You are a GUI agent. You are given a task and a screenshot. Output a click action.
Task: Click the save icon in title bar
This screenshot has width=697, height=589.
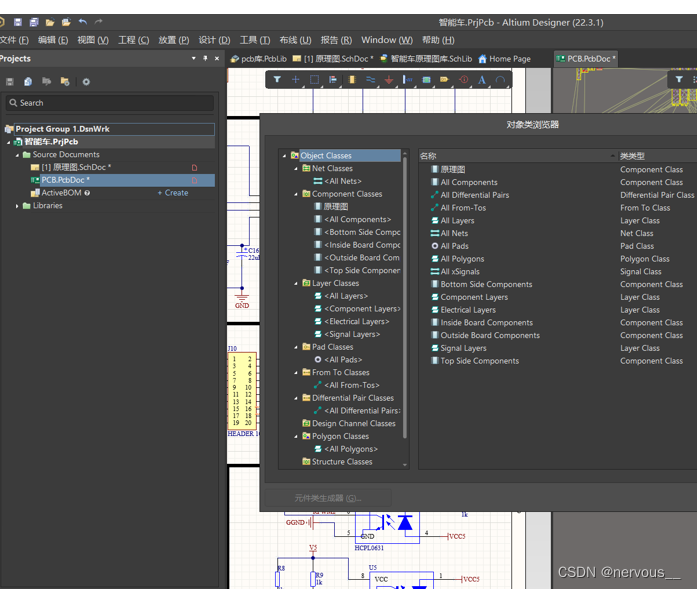click(18, 22)
